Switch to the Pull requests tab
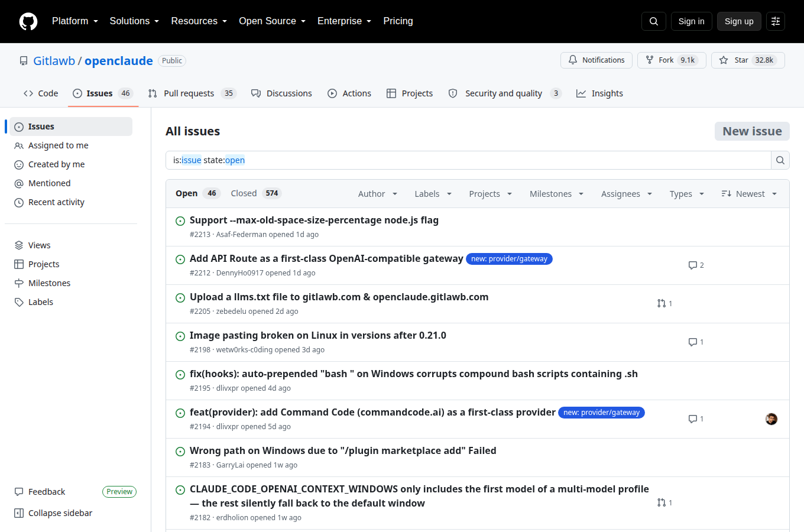This screenshot has height=532, width=804. tap(192, 93)
